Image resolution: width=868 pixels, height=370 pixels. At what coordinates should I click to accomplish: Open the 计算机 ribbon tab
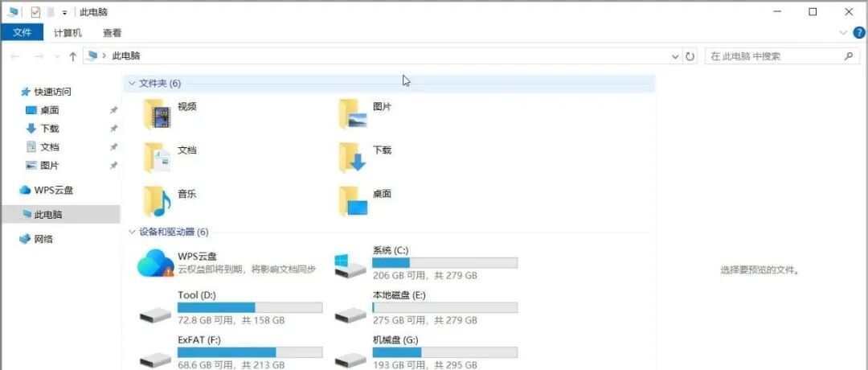click(x=68, y=33)
